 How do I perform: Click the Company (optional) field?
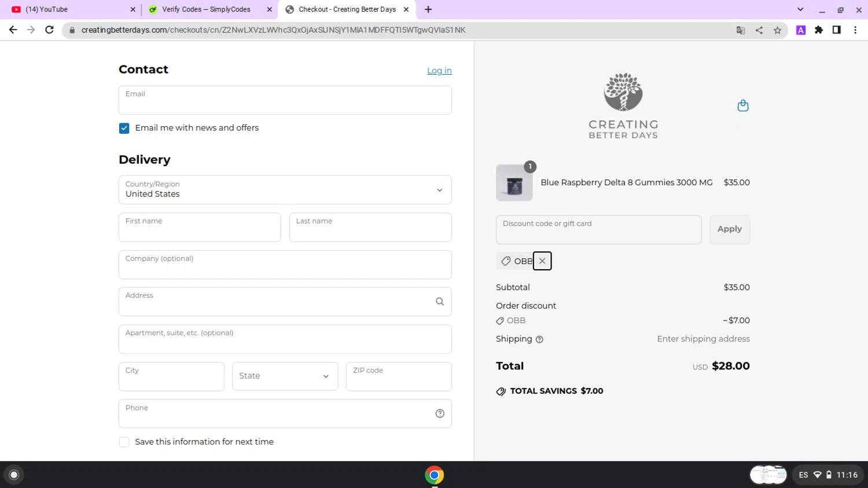[285, 265]
